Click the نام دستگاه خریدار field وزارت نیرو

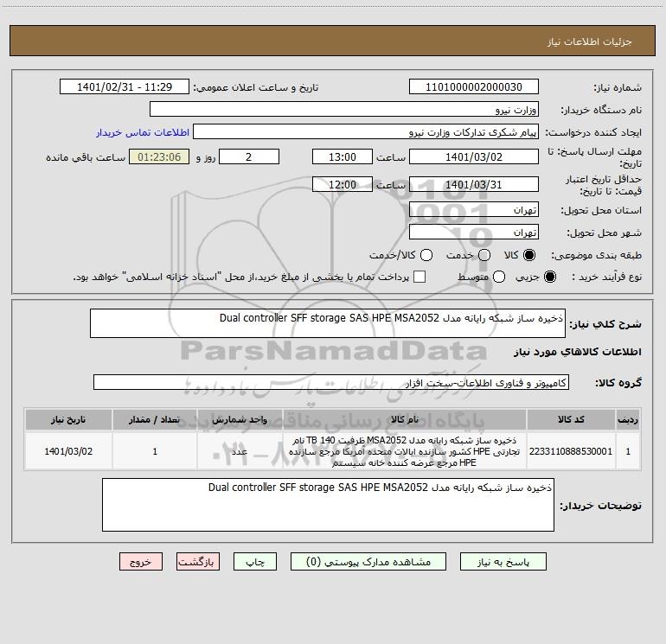point(344,109)
